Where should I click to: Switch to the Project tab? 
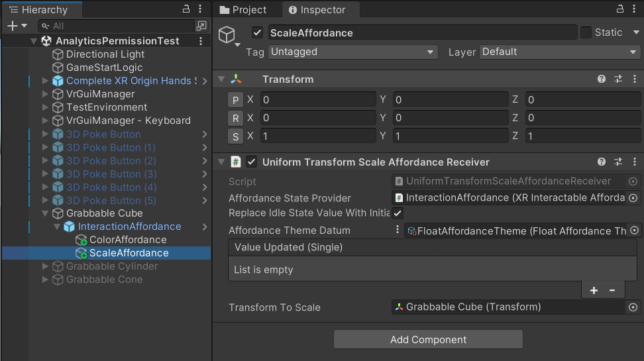[244, 10]
